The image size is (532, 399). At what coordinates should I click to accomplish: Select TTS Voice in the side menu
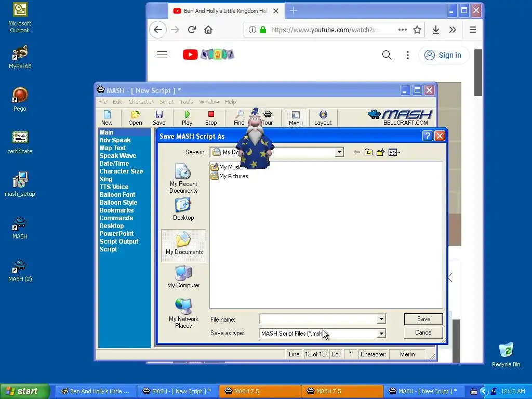[114, 187]
